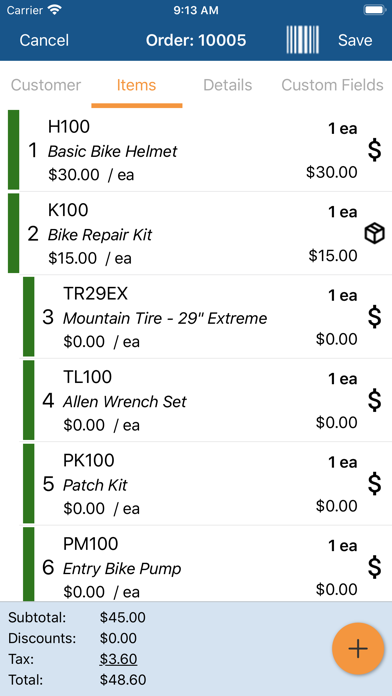Tap the barcode scanner icon
Viewport: 392px width, 696px height.
[x=302, y=40]
